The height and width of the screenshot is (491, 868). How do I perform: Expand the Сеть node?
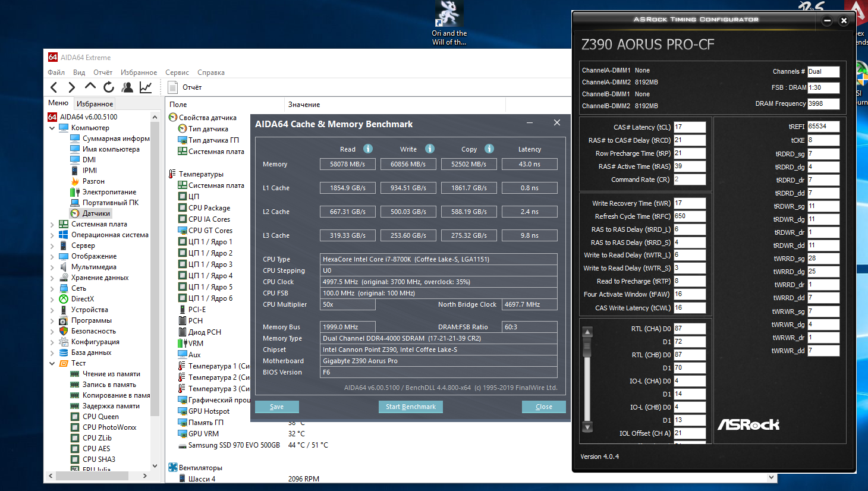[x=52, y=288]
